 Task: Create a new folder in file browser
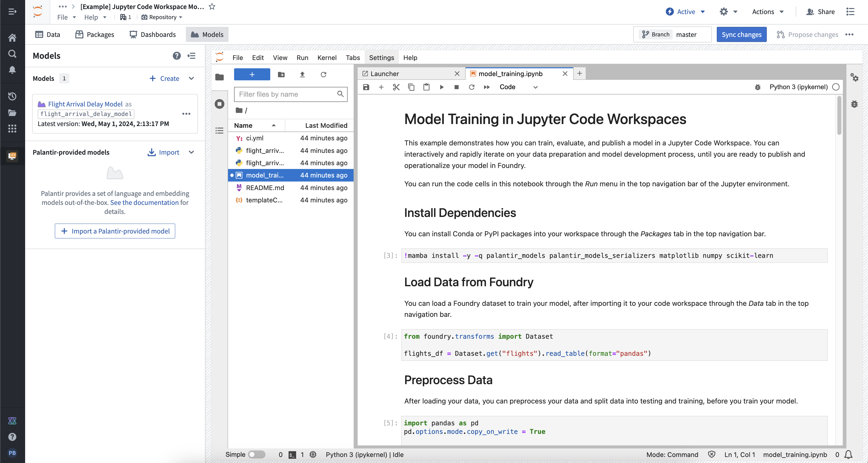click(x=281, y=75)
